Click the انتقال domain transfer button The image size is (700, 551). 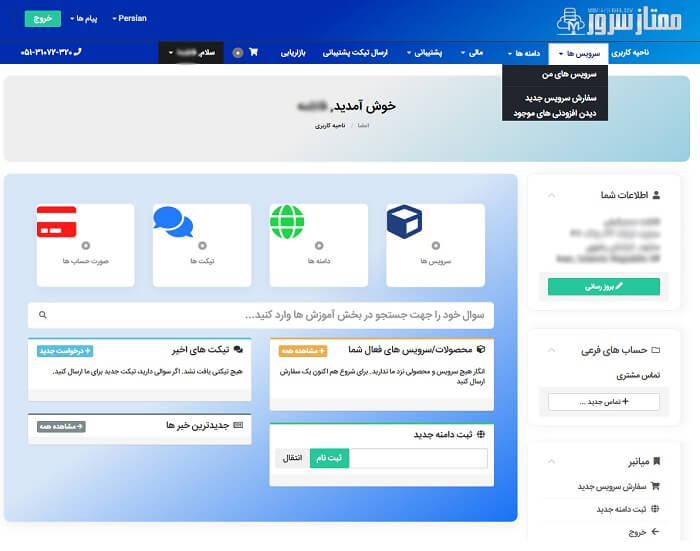point(293,458)
